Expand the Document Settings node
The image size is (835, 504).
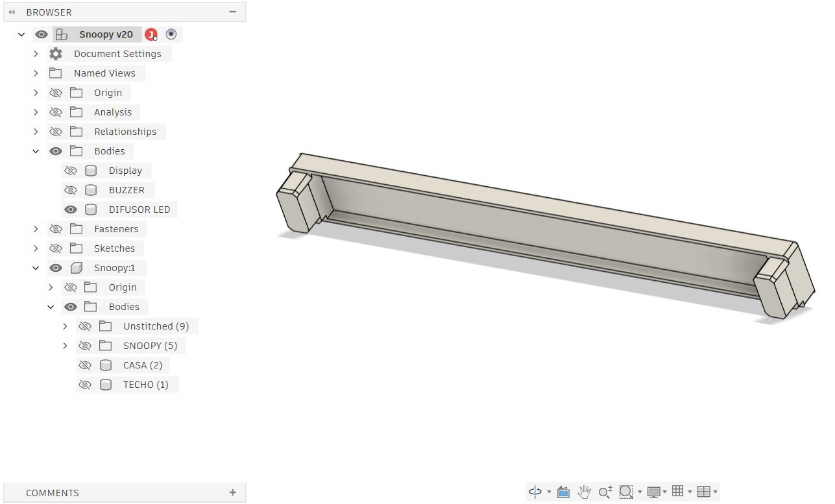point(36,54)
